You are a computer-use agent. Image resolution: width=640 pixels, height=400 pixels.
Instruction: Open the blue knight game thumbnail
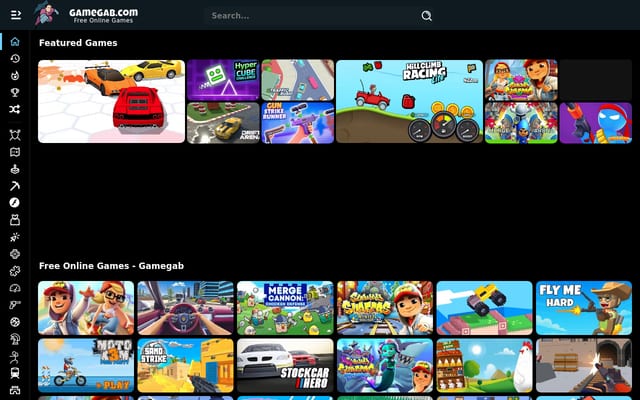pyautogui.click(x=521, y=123)
